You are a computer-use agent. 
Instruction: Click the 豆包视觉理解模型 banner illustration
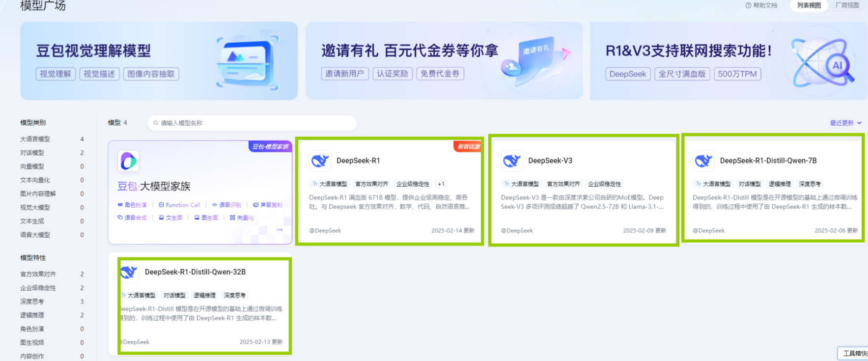coord(248,63)
